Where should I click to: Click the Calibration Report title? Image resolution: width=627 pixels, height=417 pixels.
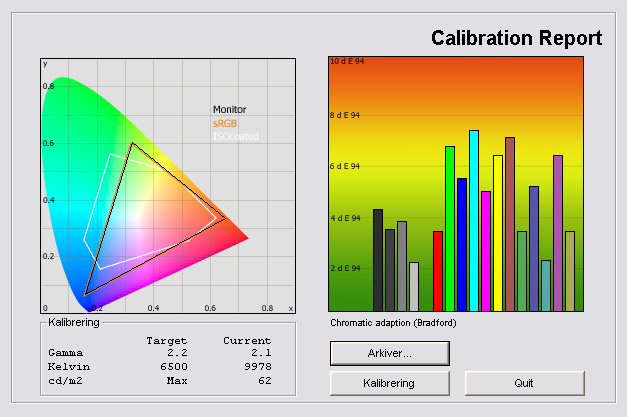(x=516, y=38)
